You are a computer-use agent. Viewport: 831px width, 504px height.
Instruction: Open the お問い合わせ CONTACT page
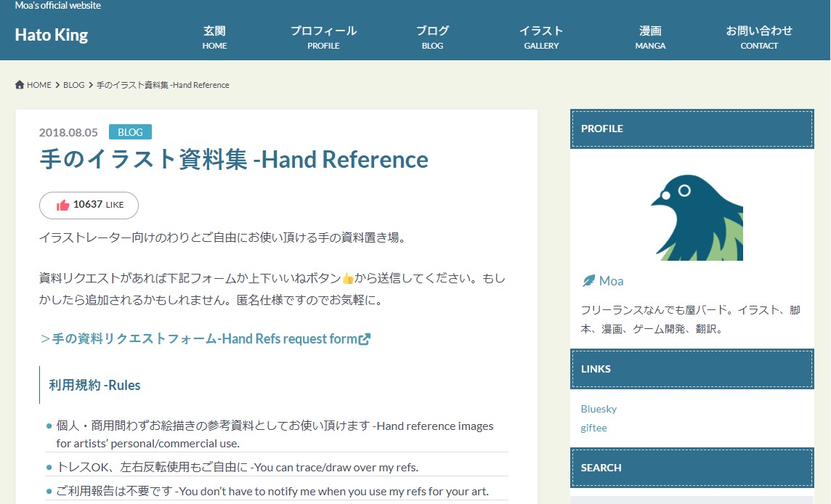coord(759,38)
